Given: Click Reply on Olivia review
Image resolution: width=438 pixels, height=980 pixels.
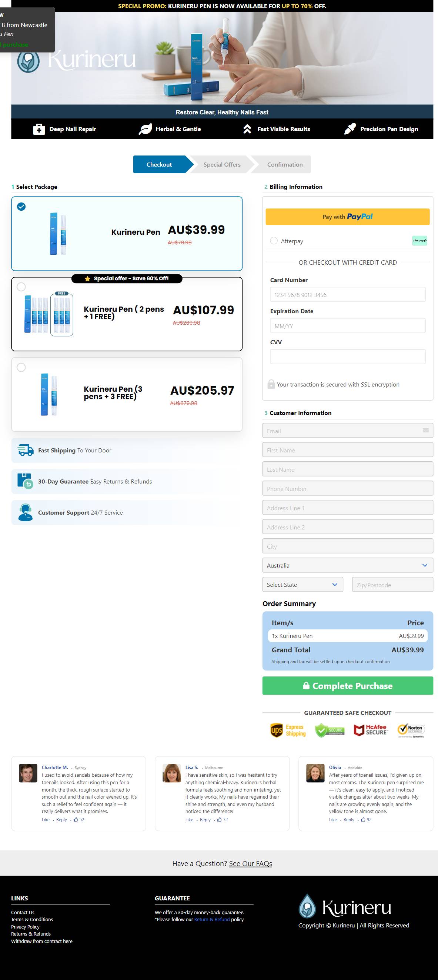Looking at the screenshot, I should pos(348,819).
